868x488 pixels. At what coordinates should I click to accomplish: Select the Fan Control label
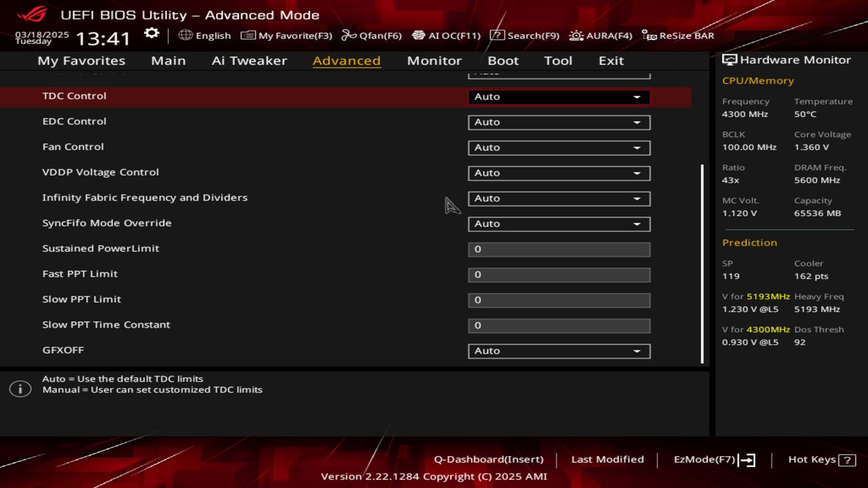(x=73, y=146)
